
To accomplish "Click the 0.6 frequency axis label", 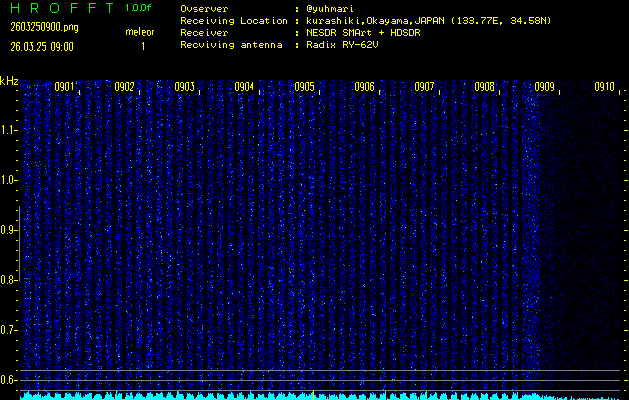I will (x=9, y=380).
